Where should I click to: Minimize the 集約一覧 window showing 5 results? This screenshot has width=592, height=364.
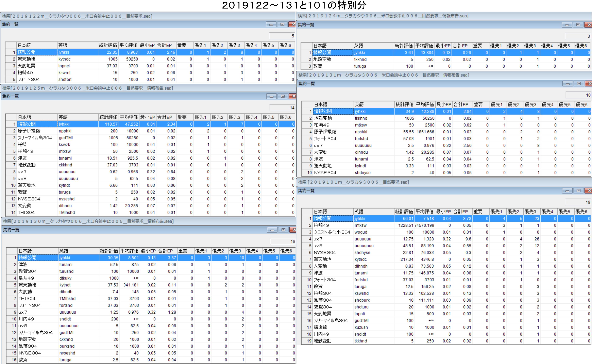(271, 24)
